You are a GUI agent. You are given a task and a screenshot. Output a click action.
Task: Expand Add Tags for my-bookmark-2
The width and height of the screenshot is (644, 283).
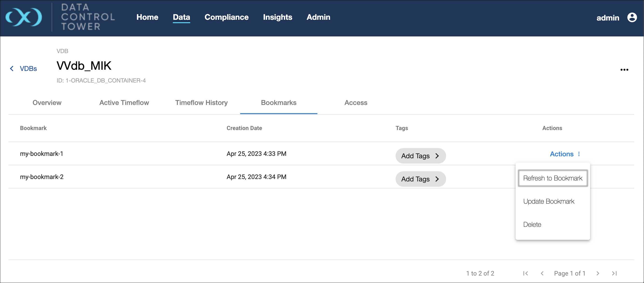click(420, 179)
